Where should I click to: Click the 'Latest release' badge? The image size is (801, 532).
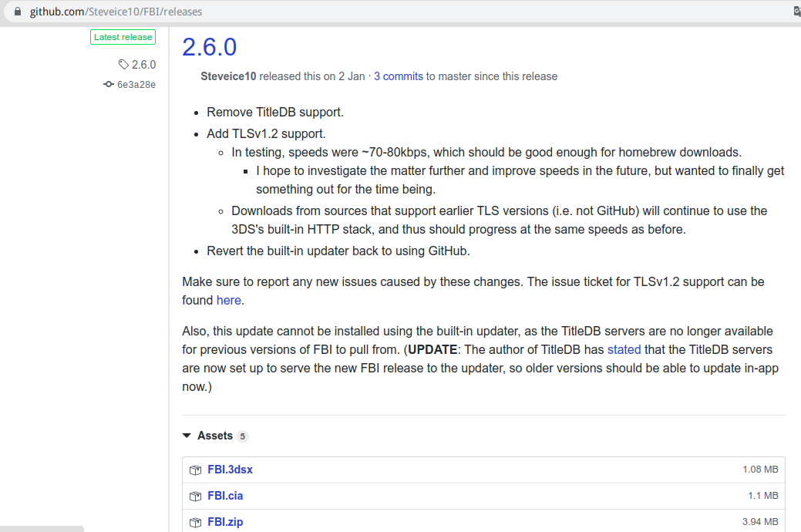click(123, 37)
